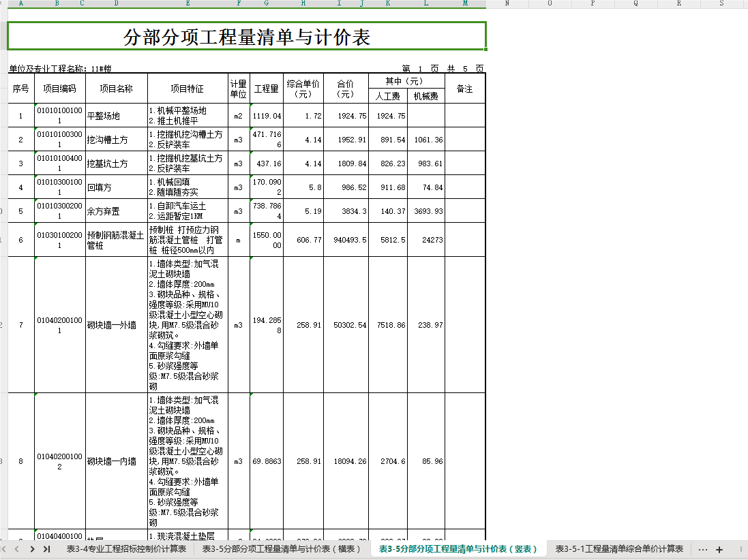Click the 备注 header cell
The image size is (748, 560).
tap(465, 89)
